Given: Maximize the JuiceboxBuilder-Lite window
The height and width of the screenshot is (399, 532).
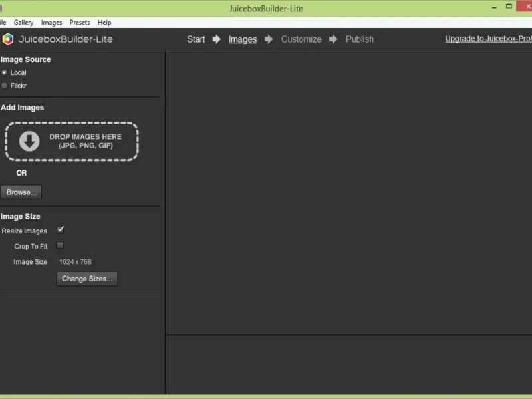Looking at the screenshot, I should [509, 7].
